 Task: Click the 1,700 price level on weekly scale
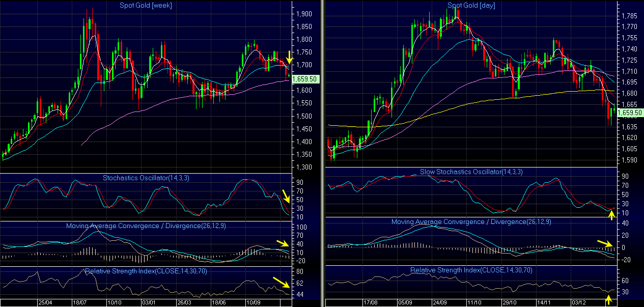coord(304,65)
